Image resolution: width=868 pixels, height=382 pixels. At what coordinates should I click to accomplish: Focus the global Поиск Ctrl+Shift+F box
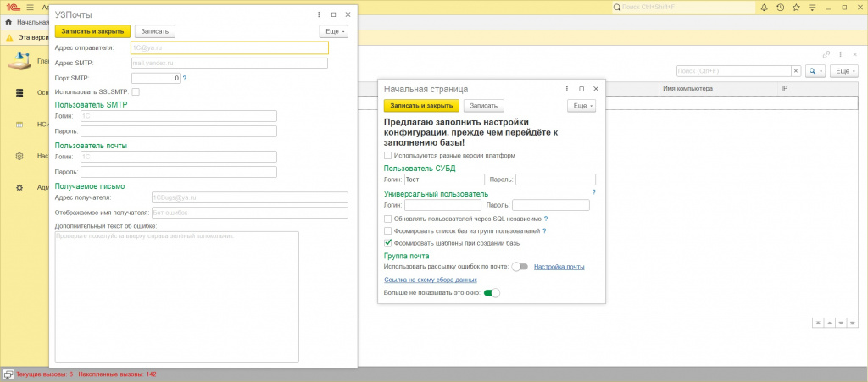[684, 7]
